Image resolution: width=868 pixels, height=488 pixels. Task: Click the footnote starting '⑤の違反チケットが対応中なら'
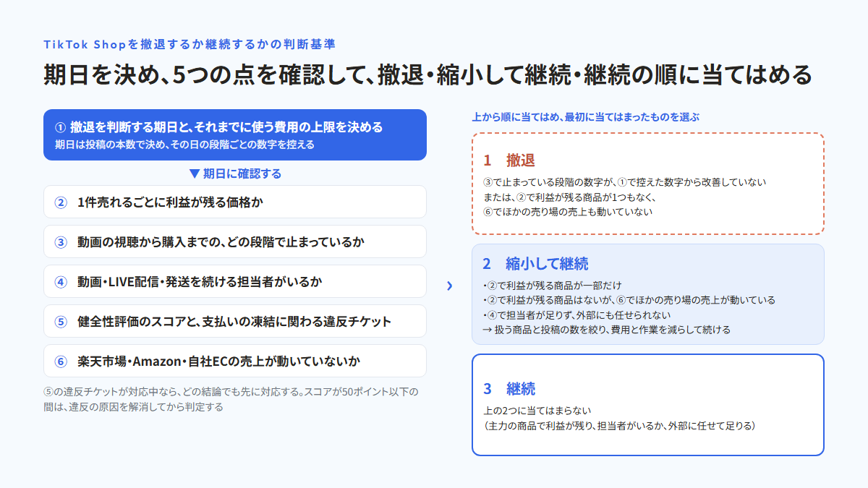[231, 399]
